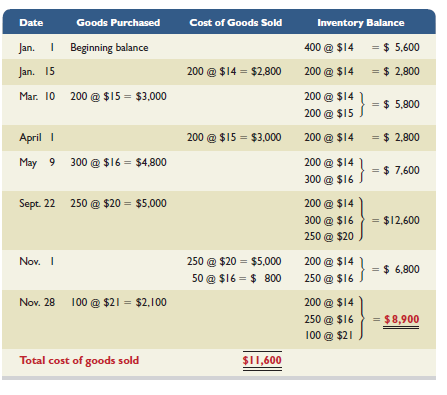The image size is (447, 395).
Task: Click the Total cost of goods sold label
Action: pyautogui.click(x=79, y=360)
